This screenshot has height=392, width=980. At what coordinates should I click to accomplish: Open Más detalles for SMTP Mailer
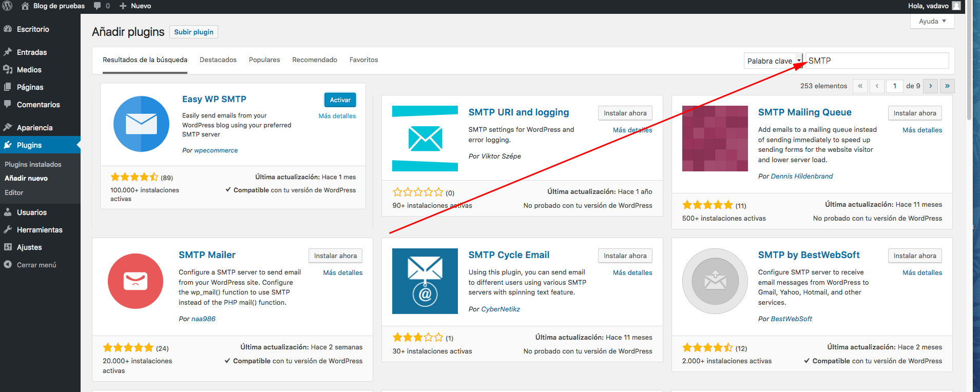[x=343, y=273]
